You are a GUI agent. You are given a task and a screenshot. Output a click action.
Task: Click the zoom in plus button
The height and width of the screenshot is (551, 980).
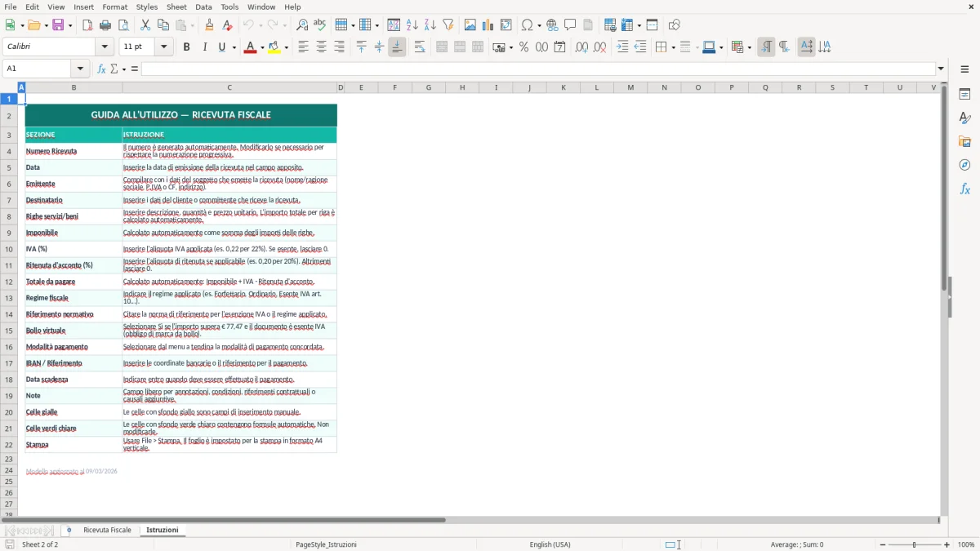pos(947,544)
